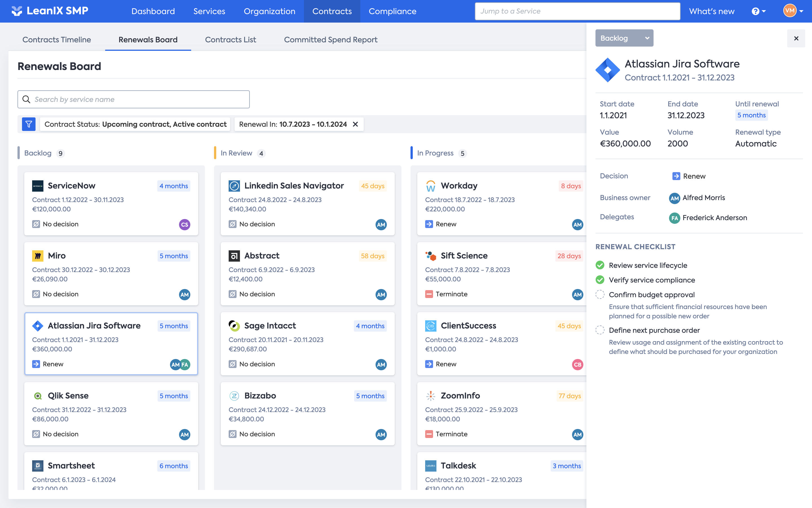Click the ClientSuccess logo icon
This screenshot has height=508, width=812.
pos(431,326)
